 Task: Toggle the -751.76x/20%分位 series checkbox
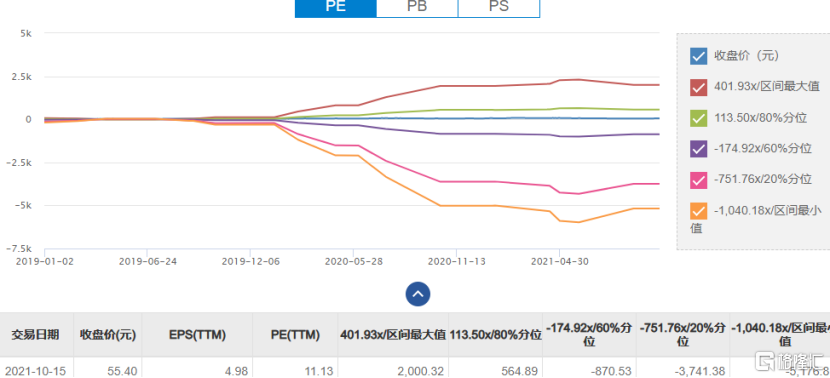698,180
